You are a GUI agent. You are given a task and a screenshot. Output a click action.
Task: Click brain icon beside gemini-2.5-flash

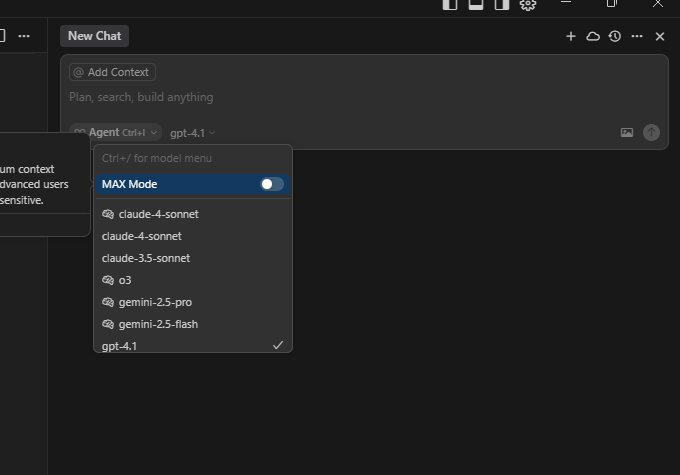tap(108, 324)
